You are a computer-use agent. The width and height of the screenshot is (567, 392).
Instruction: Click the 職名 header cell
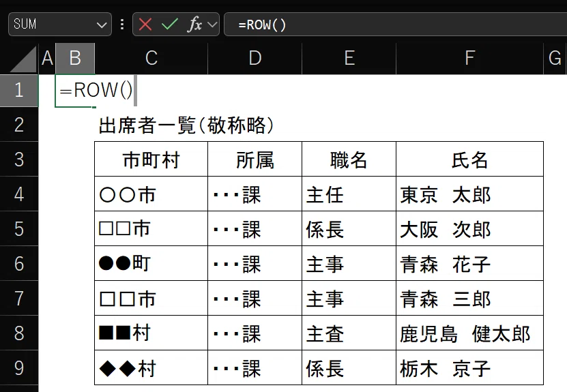click(x=349, y=160)
